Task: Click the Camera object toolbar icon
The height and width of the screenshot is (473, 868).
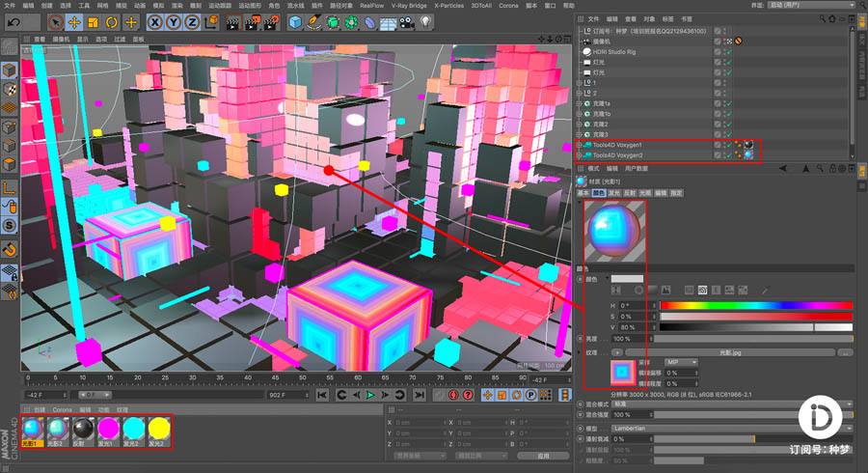Action: tap(407, 23)
